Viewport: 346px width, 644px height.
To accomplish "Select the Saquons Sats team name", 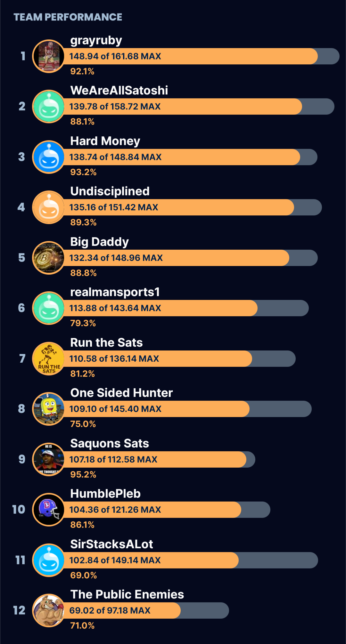I will pos(110,444).
